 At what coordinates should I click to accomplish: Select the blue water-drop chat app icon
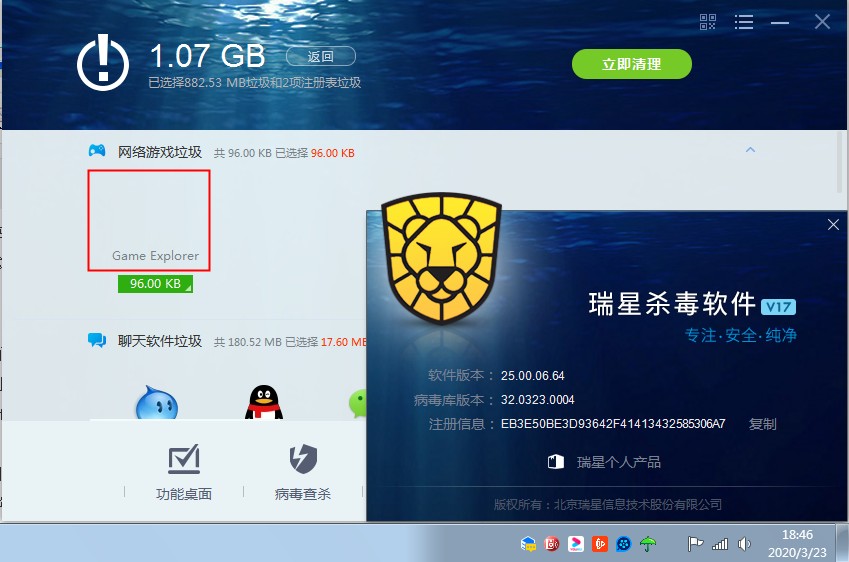[156, 403]
